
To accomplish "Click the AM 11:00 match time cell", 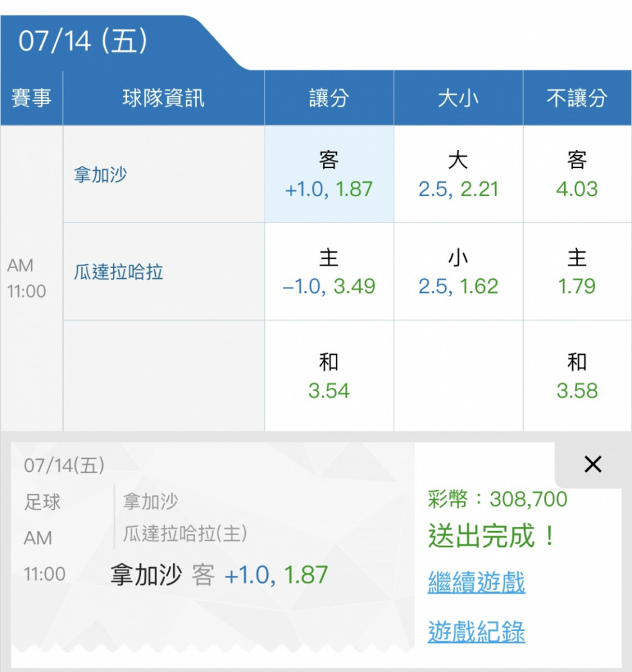I will tap(27, 278).
